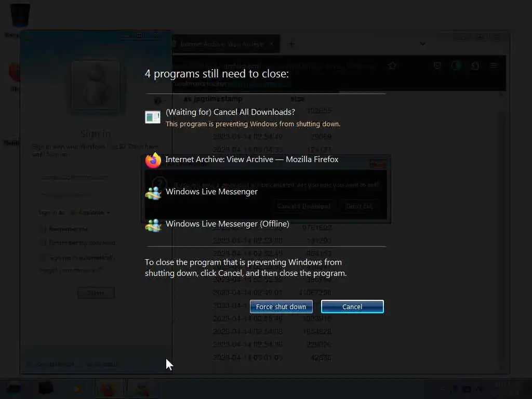The height and width of the screenshot is (399, 532).
Task: Click Cancel 1 Download in Firefox dialog
Action: [303, 206]
